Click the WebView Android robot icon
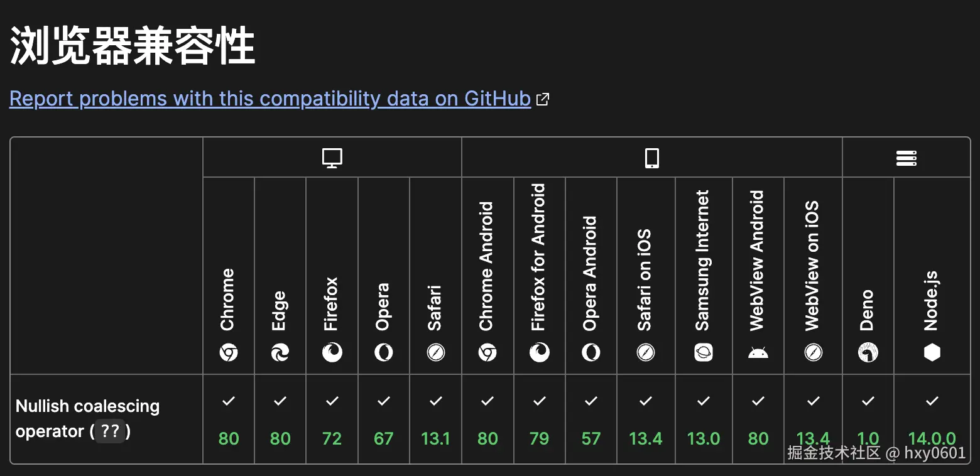980x476 pixels. 758,353
